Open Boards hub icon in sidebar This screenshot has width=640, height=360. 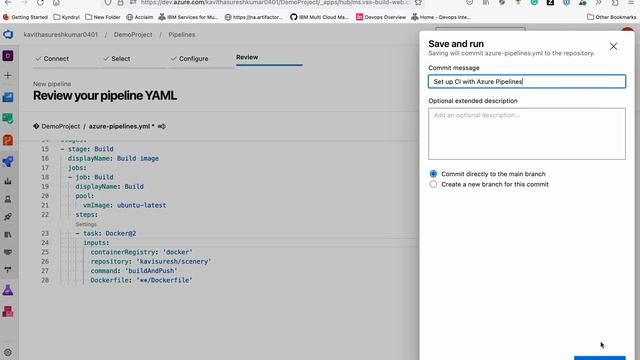(8, 118)
